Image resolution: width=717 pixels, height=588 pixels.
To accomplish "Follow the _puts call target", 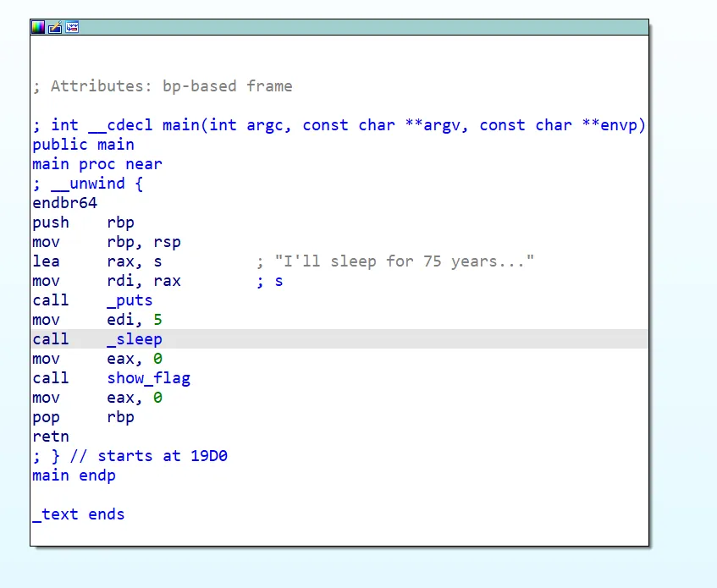I will [x=130, y=300].
